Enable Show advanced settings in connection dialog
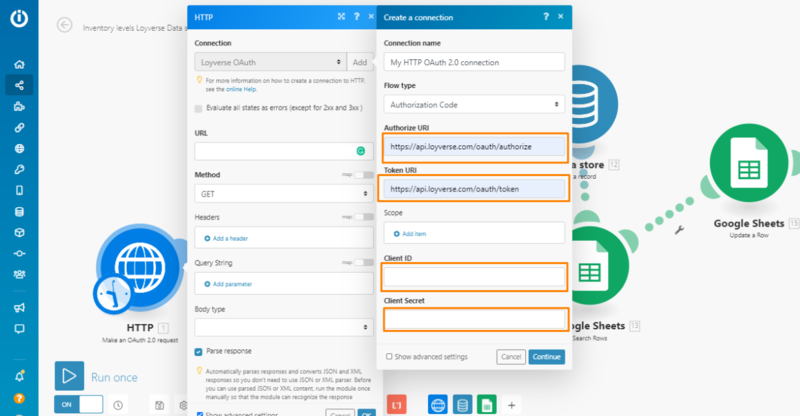This screenshot has height=416, width=800. (x=389, y=356)
